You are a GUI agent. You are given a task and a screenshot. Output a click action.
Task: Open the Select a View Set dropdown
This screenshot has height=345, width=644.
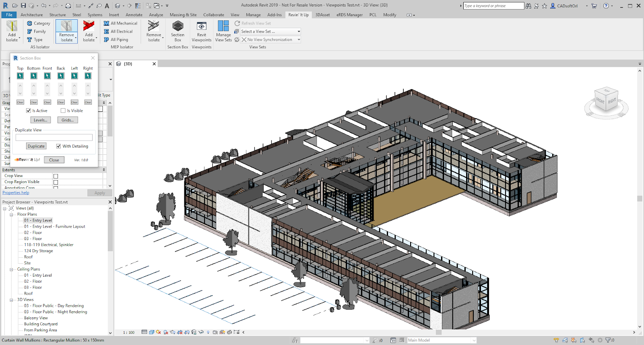coord(299,31)
